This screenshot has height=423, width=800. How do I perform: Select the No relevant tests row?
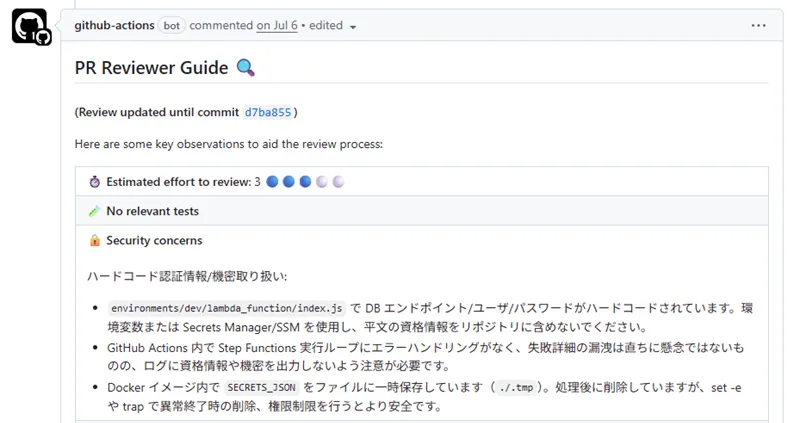point(420,211)
